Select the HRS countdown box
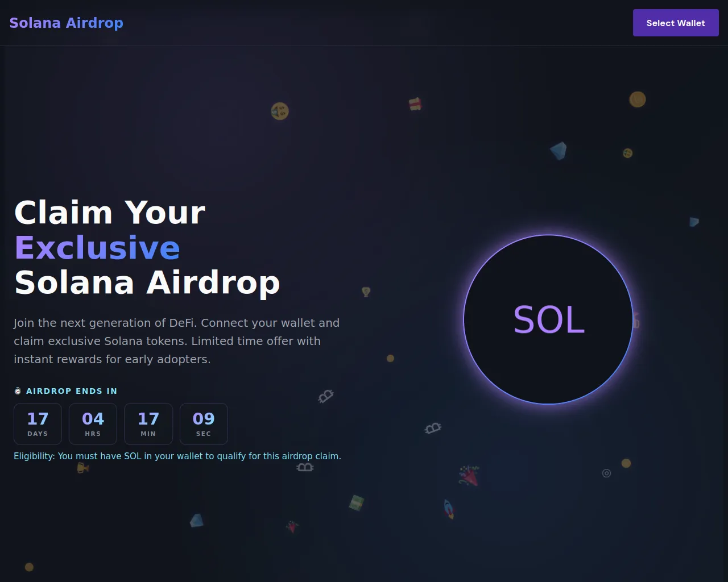Viewport: 728px width, 582px height. (93, 424)
